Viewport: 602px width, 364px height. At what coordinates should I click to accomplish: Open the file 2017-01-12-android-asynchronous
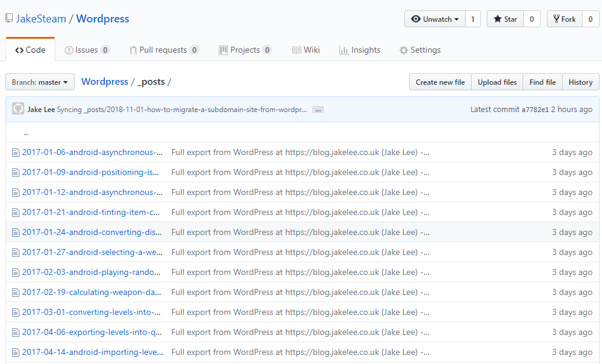(x=92, y=192)
